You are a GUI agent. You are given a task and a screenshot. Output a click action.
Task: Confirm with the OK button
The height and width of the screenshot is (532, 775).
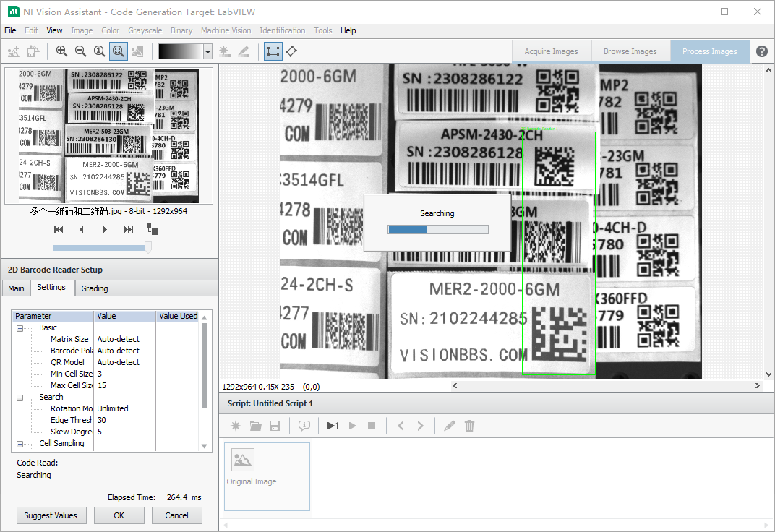pos(119,515)
